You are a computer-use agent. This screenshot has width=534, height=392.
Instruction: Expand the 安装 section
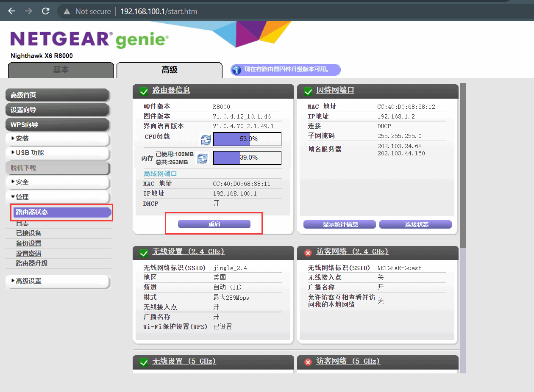(58, 138)
